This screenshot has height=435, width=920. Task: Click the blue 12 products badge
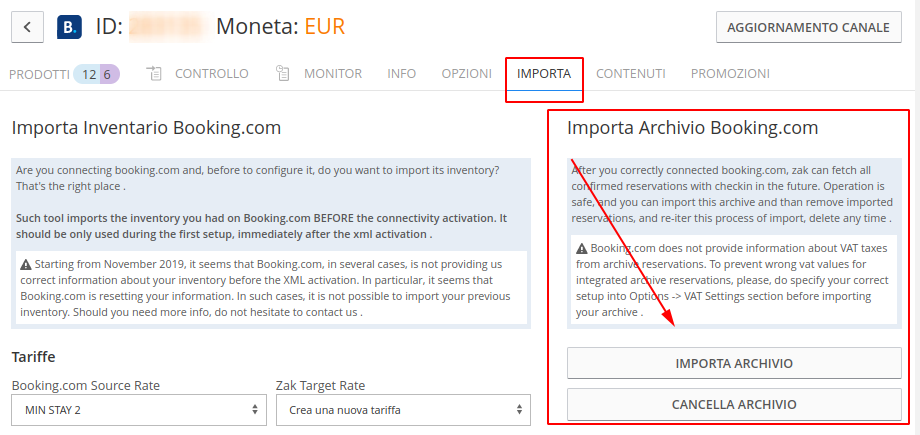(87, 75)
